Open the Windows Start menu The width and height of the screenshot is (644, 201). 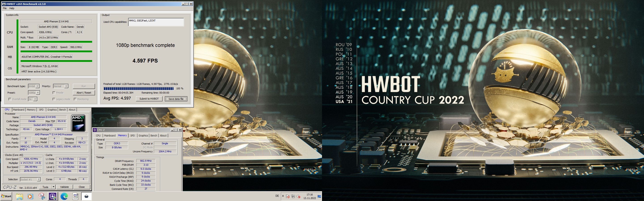(x=6, y=196)
